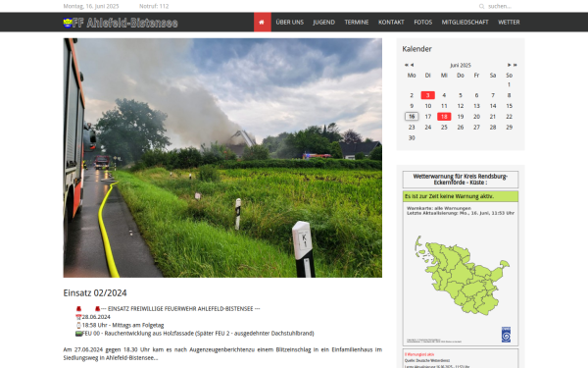Viewport: 588px width, 368px height.
Task: Click the FF Ahlefeld-Bistensee logo
Action: point(121,23)
